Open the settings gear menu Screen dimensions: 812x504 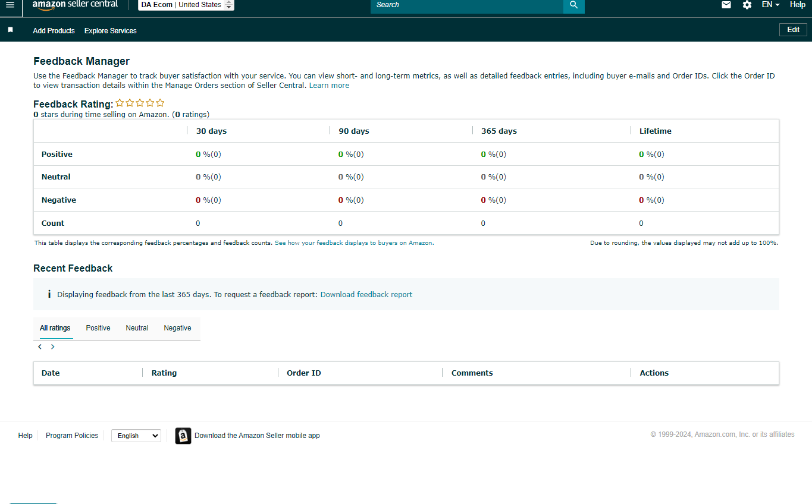tap(747, 5)
